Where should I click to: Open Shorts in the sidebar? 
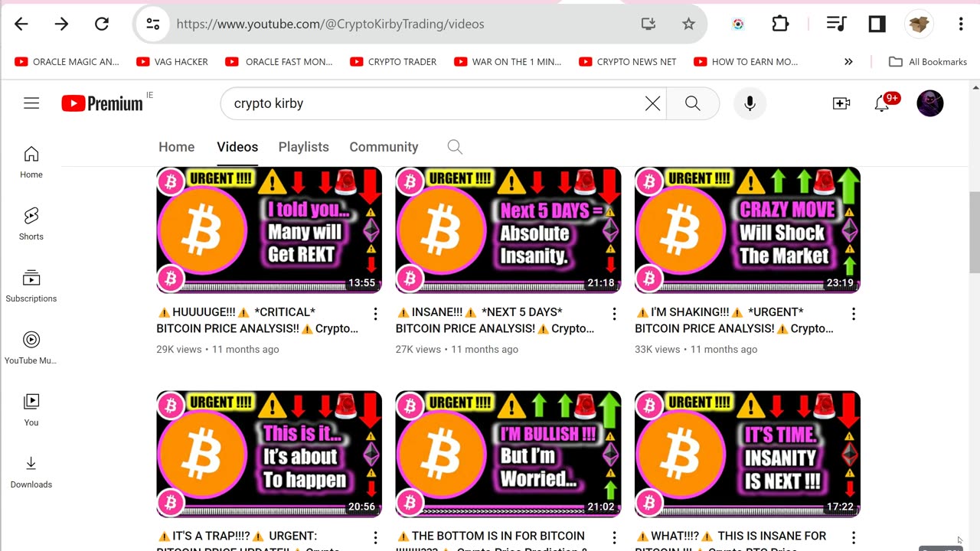[31, 223]
